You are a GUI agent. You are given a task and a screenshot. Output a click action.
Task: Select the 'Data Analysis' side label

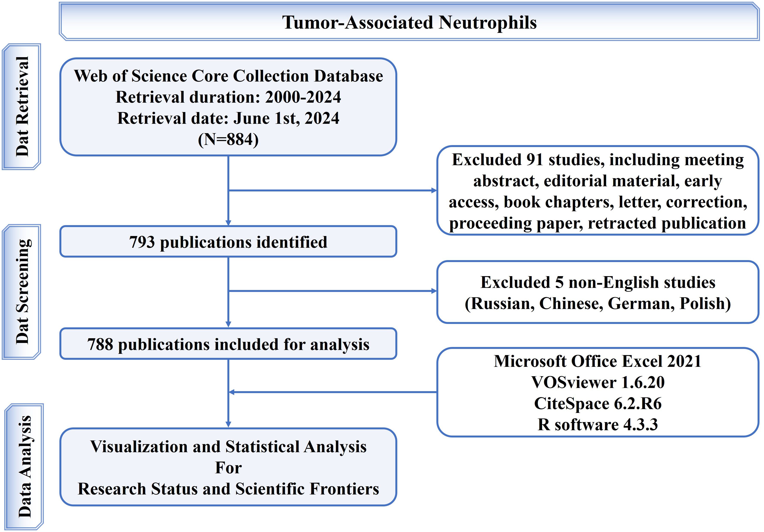click(24, 466)
